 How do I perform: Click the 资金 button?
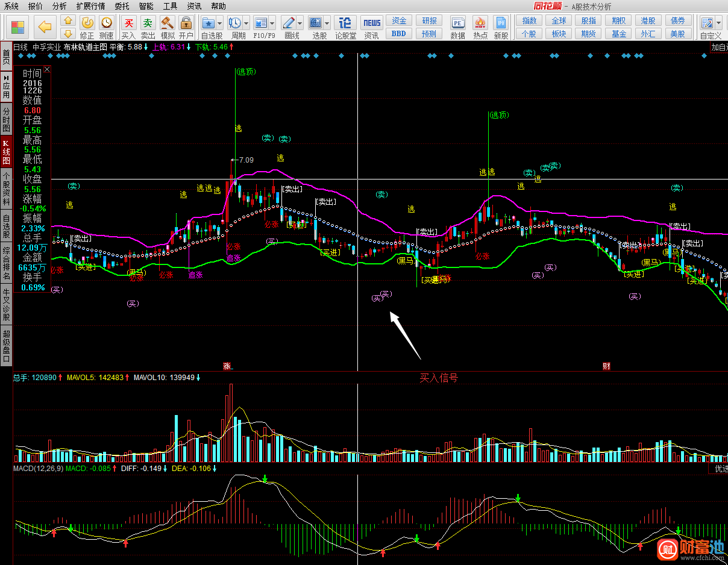[x=399, y=20]
